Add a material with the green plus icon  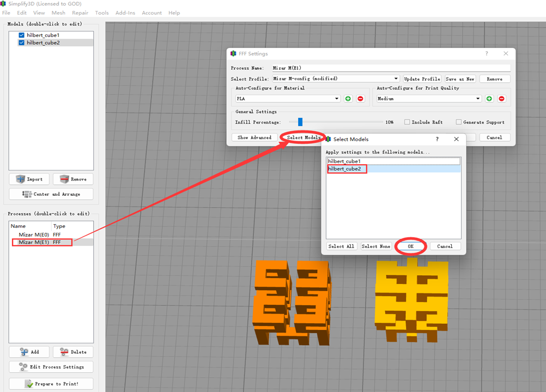coord(348,99)
